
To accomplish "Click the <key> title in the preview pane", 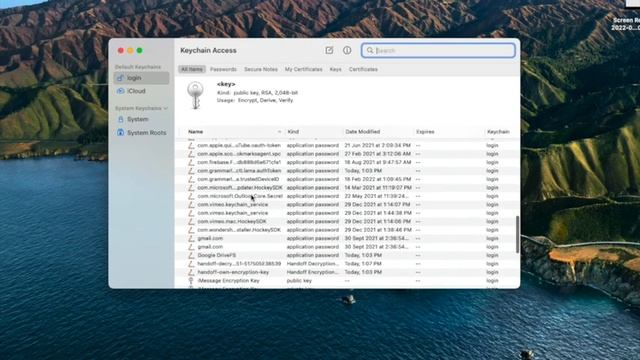I will click(x=226, y=84).
